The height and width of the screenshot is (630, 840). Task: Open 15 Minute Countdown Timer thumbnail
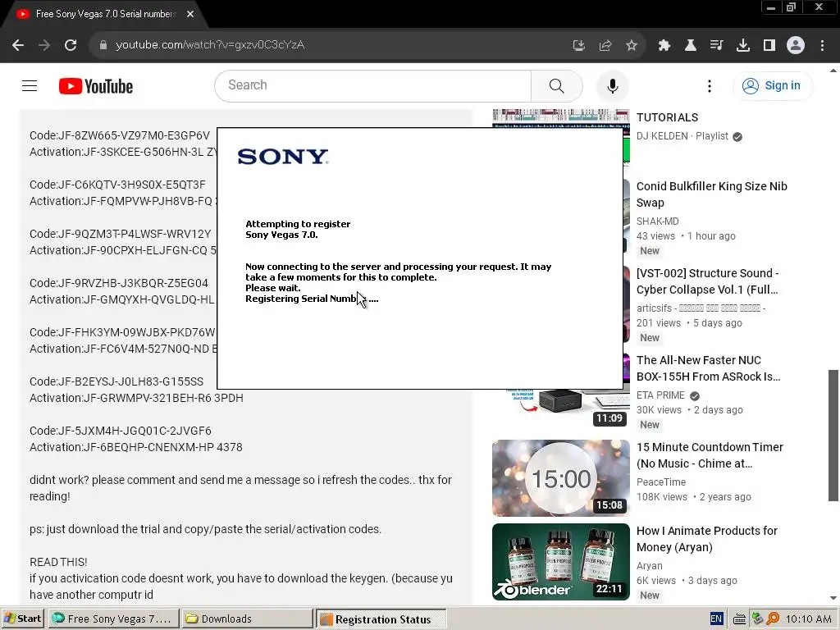(x=561, y=478)
